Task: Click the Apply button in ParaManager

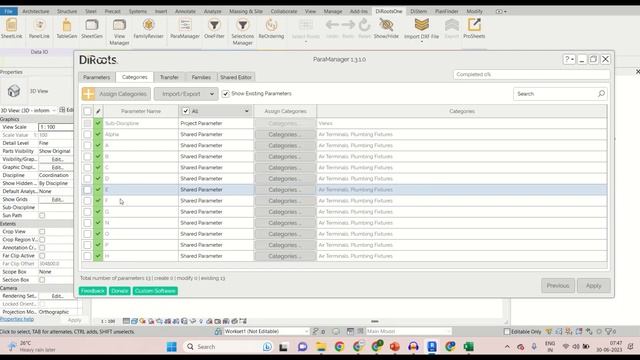Action: [x=593, y=286]
